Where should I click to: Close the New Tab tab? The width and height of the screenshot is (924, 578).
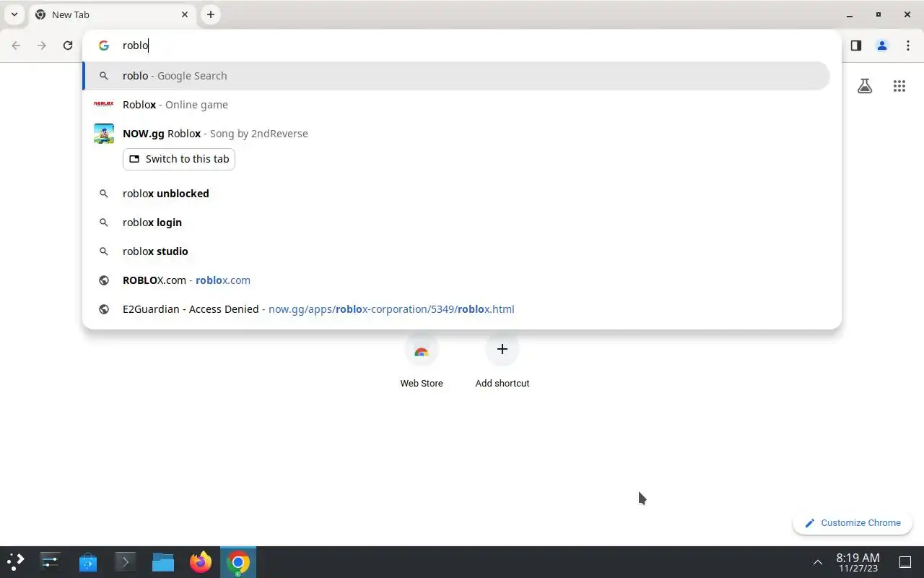click(185, 14)
